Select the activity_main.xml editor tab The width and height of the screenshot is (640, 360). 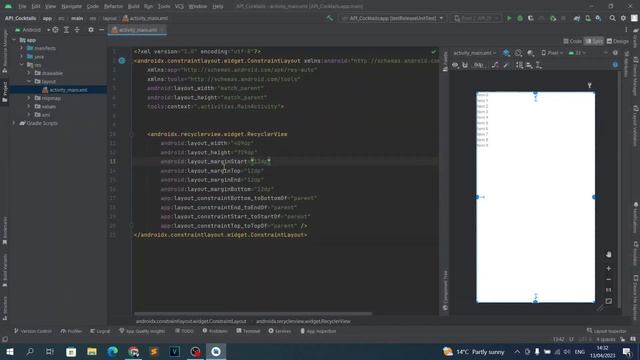pyautogui.click(x=138, y=30)
